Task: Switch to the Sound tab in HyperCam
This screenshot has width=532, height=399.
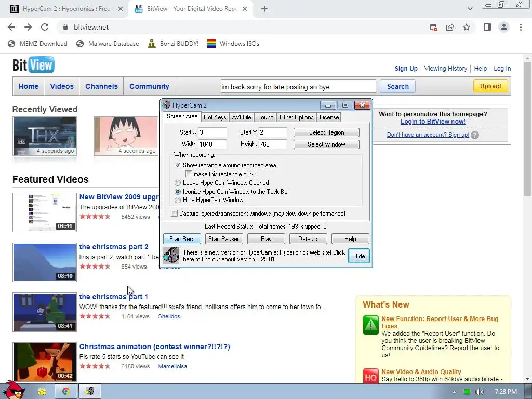Action: pos(265,117)
